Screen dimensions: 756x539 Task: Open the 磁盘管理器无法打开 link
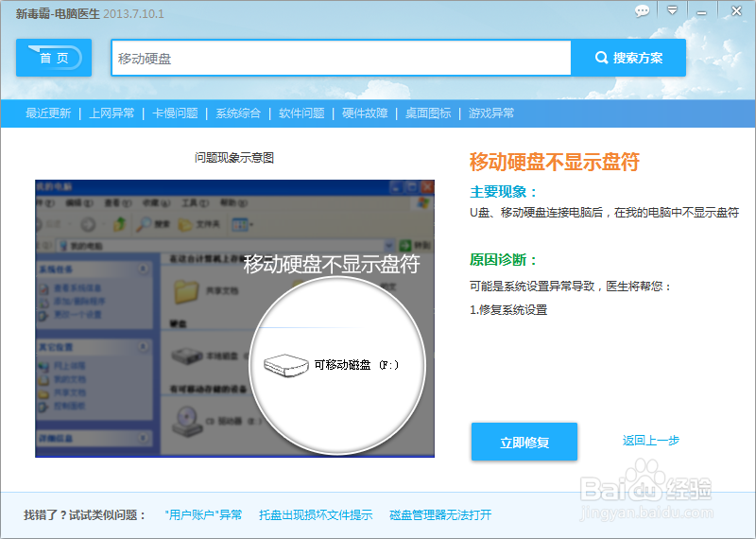tap(440, 514)
